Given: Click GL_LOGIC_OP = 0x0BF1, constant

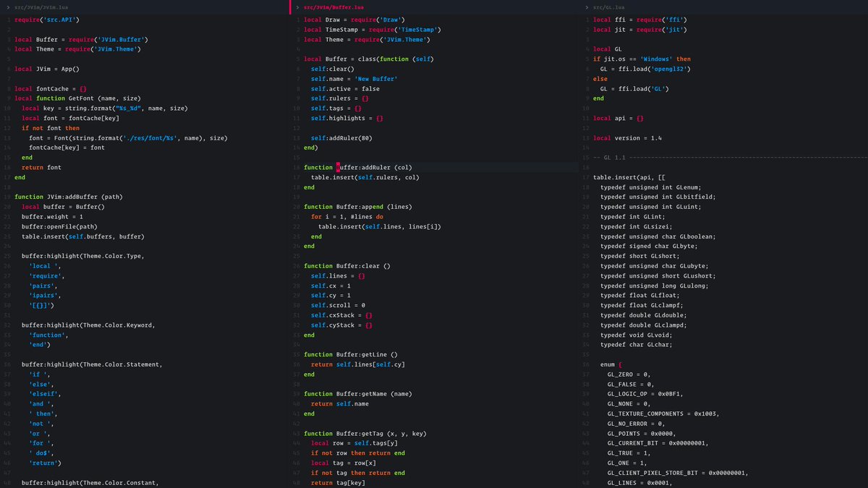Looking at the screenshot, I should [x=645, y=394].
